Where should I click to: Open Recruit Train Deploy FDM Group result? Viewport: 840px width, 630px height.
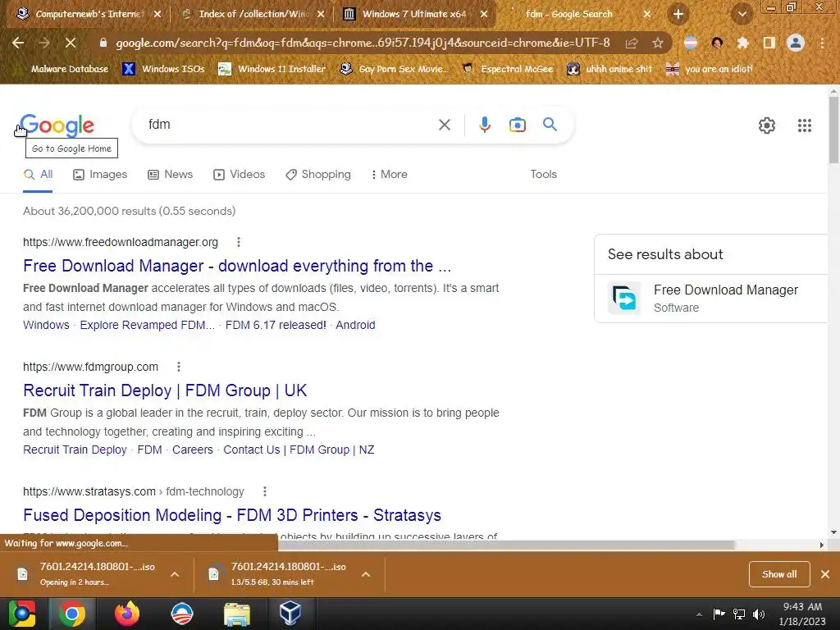point(165,390)
